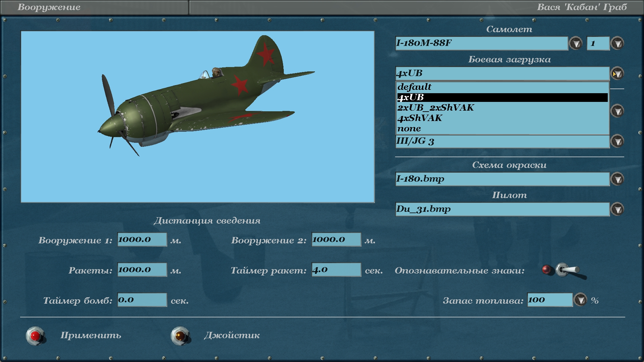Open the III/JG 3 regiment dropdown arrow
This screenshot has height=362, width=644.
point(617,141)
